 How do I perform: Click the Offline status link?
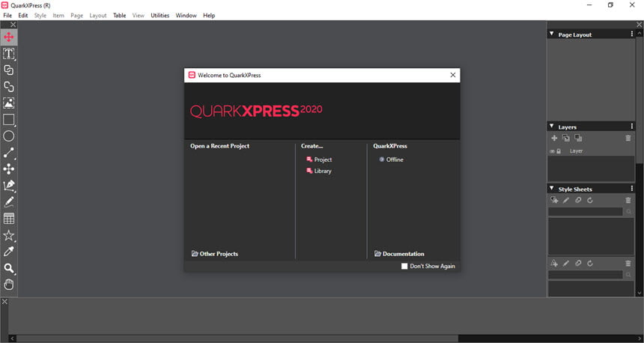click(x=392, y=160)
